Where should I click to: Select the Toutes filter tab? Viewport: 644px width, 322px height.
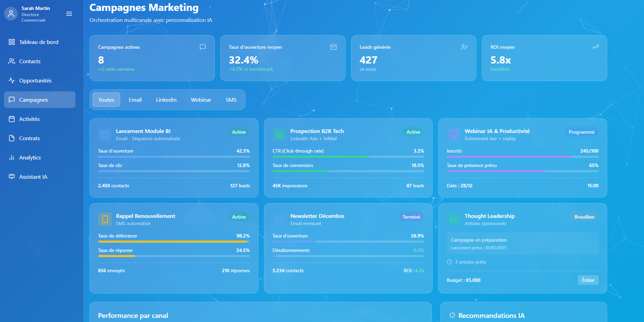[x=106, y=100]
